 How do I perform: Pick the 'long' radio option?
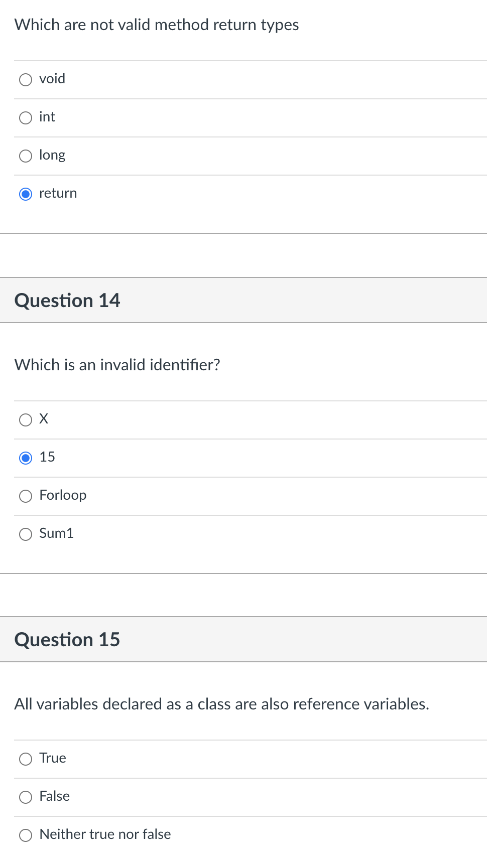point(26,156)
